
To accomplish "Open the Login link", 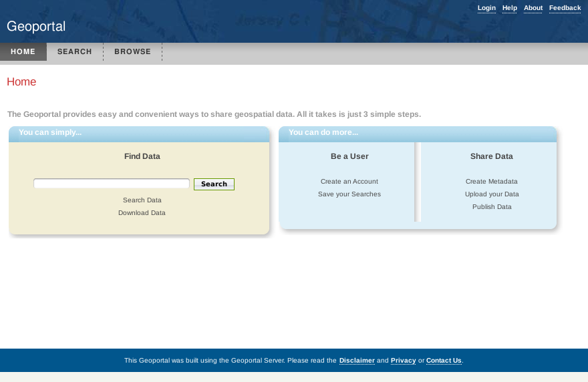I will [x=486, y=8].
